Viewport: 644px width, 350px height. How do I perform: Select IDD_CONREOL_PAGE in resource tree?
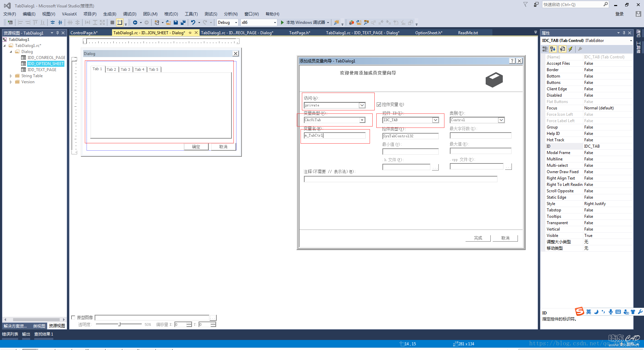[46, 58]
